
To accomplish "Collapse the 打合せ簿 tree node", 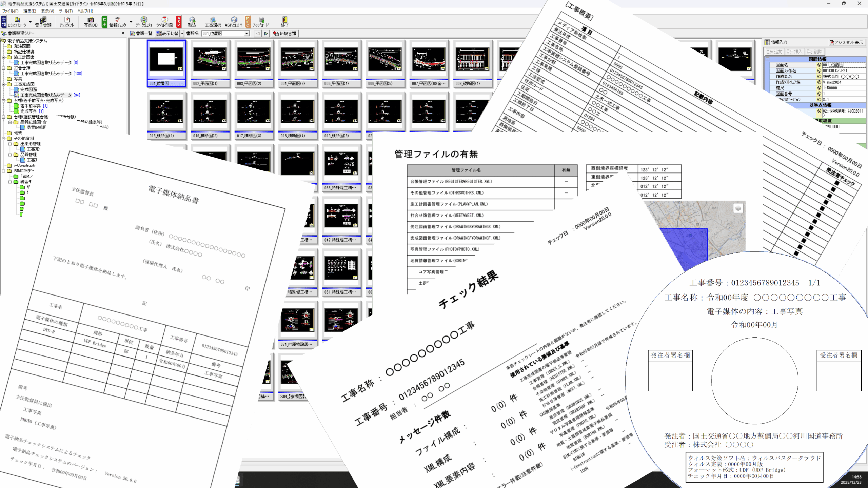I will (4, 68).
